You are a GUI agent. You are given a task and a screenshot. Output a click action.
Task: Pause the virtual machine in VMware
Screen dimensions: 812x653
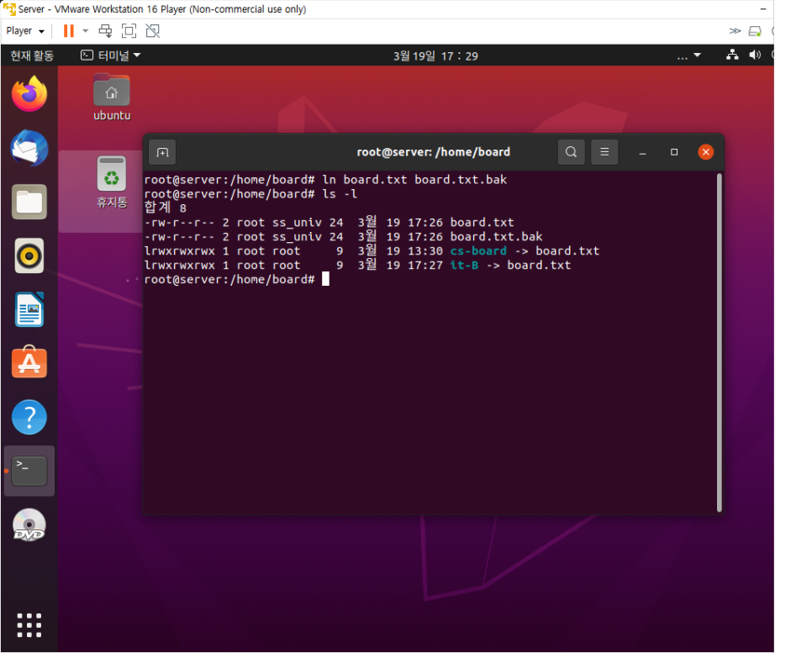point(68,31)
